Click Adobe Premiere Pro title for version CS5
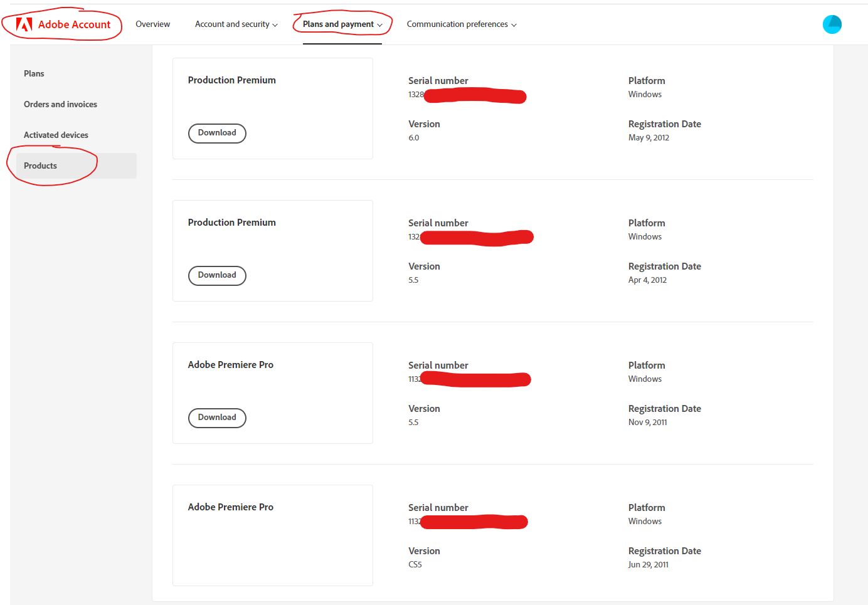868x605 pixels. point(231,507)
